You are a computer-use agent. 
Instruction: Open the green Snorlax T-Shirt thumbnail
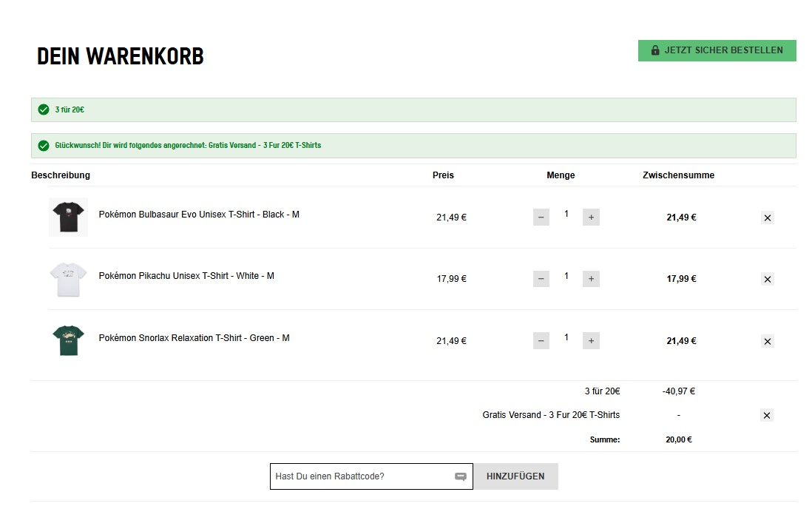(68, 340)
